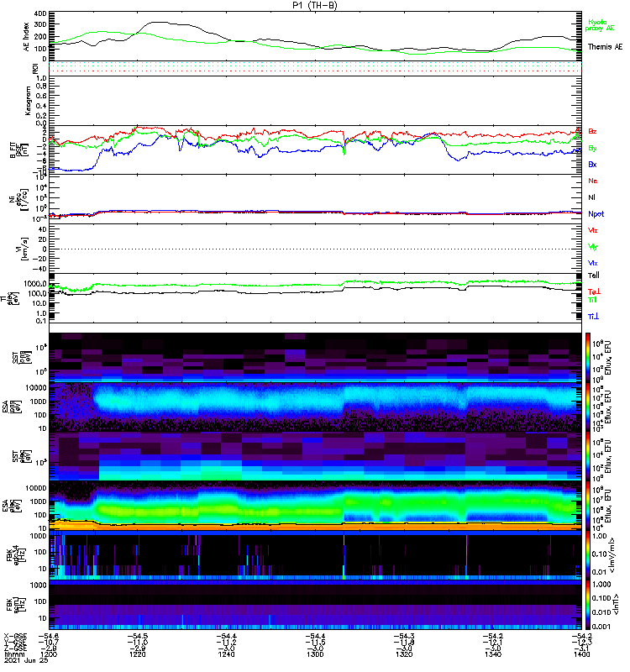This screenshot has height=672, width=630.
Task: Click the ESA electrons Eflux colorbar
Action: click(x=589, y=506)
